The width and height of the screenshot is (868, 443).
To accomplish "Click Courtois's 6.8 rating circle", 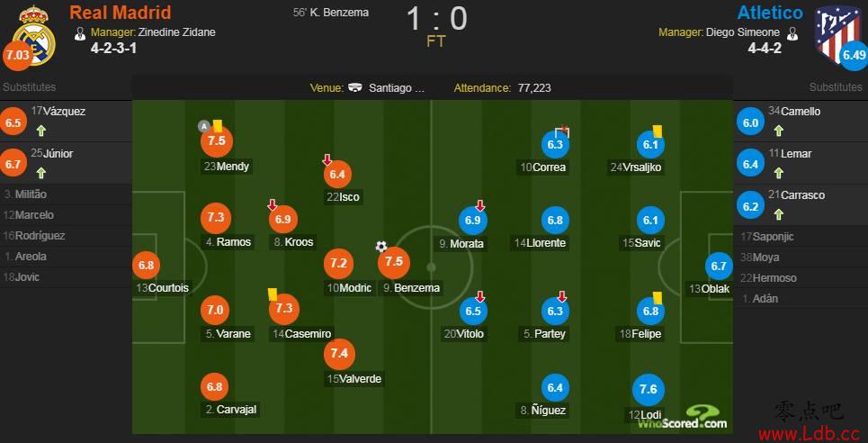I will pyautogui.click(x=146, y=266).
